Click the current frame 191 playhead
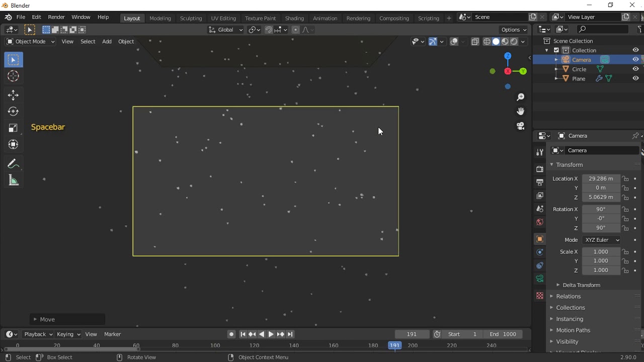 tap(395, 345)
